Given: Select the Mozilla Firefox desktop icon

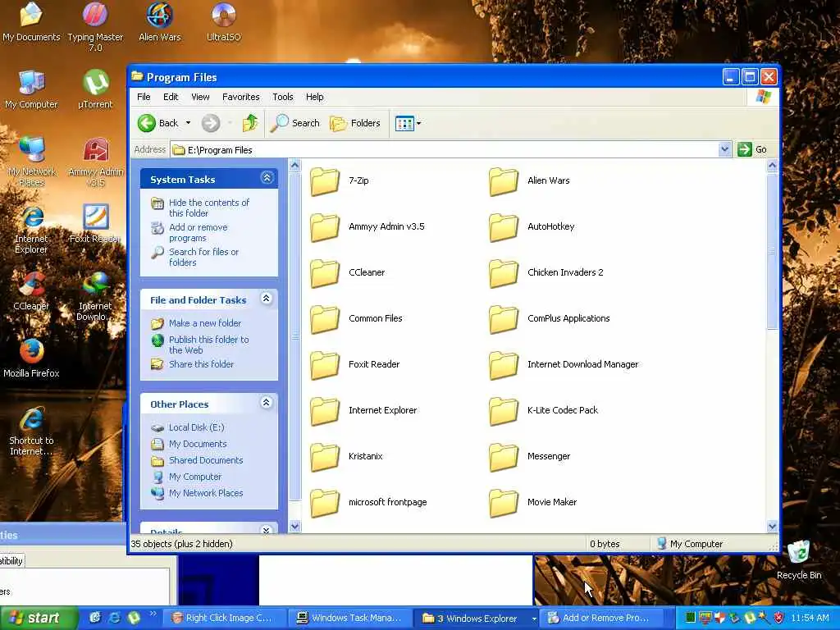Looking at the screenshot, I should pos(31,358).
